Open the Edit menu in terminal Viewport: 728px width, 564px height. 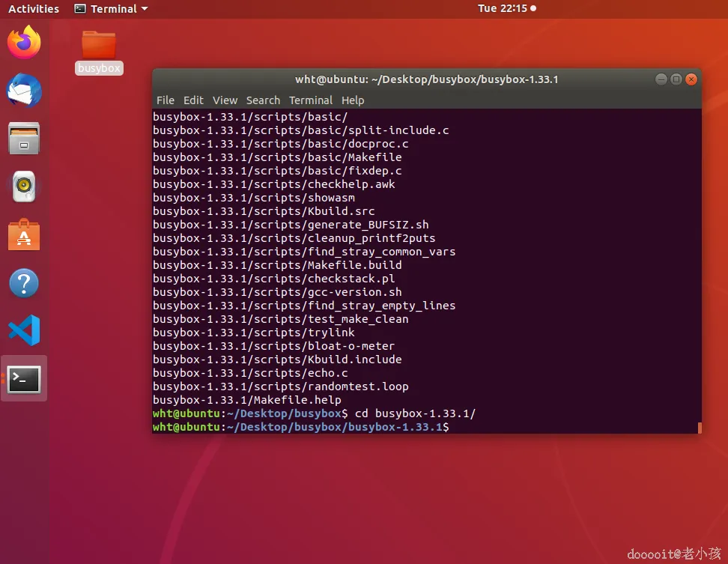pyautogui.click(x=193, y=100)
